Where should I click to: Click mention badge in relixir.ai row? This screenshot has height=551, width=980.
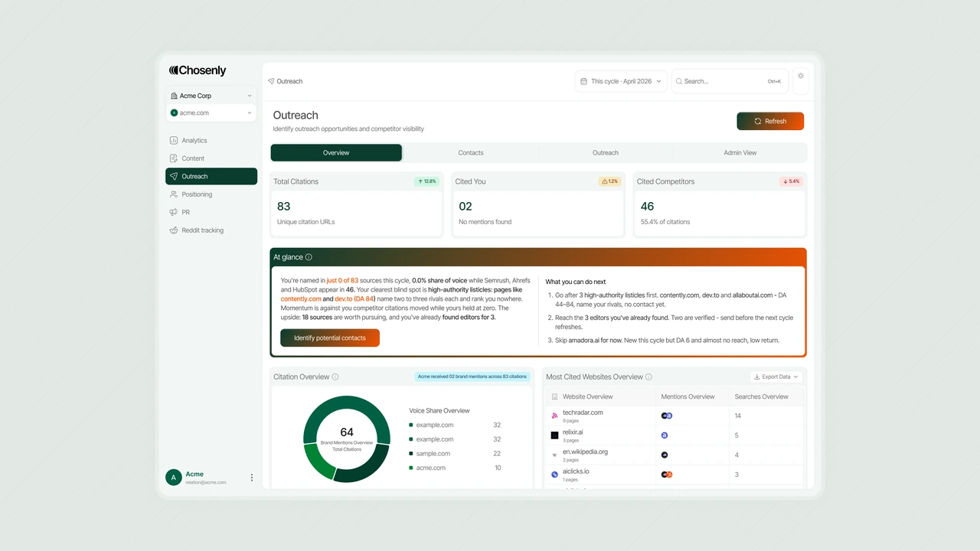[665, 435]
